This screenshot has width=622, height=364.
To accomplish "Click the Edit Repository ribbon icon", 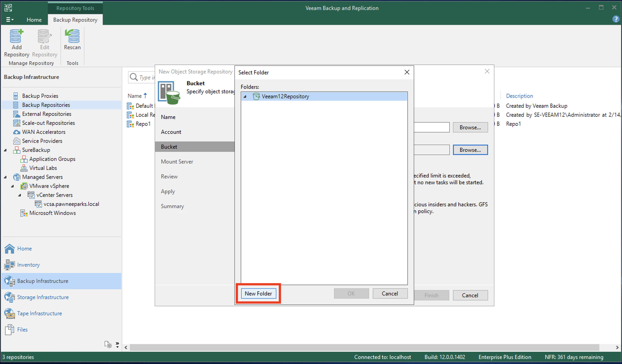I will click(44, 36).
